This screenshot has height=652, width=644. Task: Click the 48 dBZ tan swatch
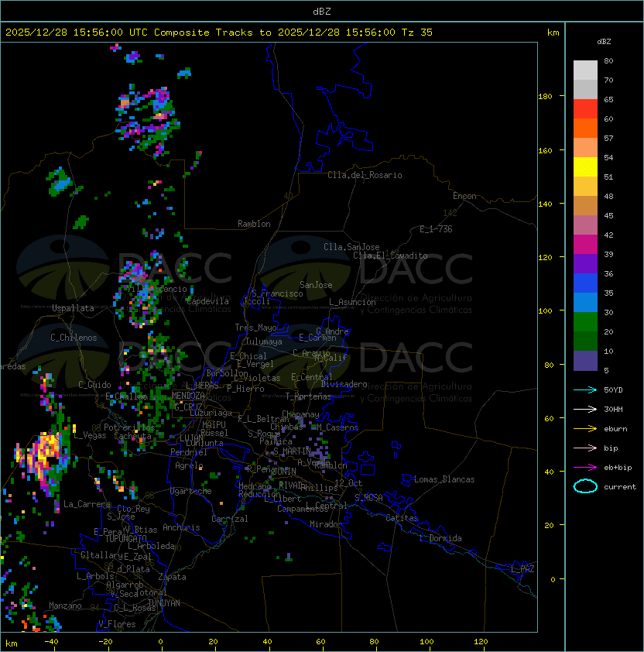coord(585,206)
